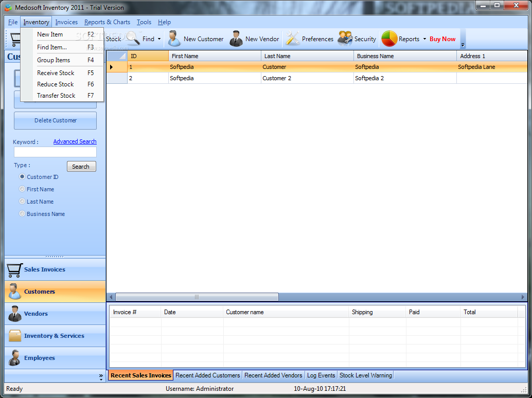Open the toolbar overflow options arrow
The height and width of the screenshot is (398, 532).
(x=463, y=44)
